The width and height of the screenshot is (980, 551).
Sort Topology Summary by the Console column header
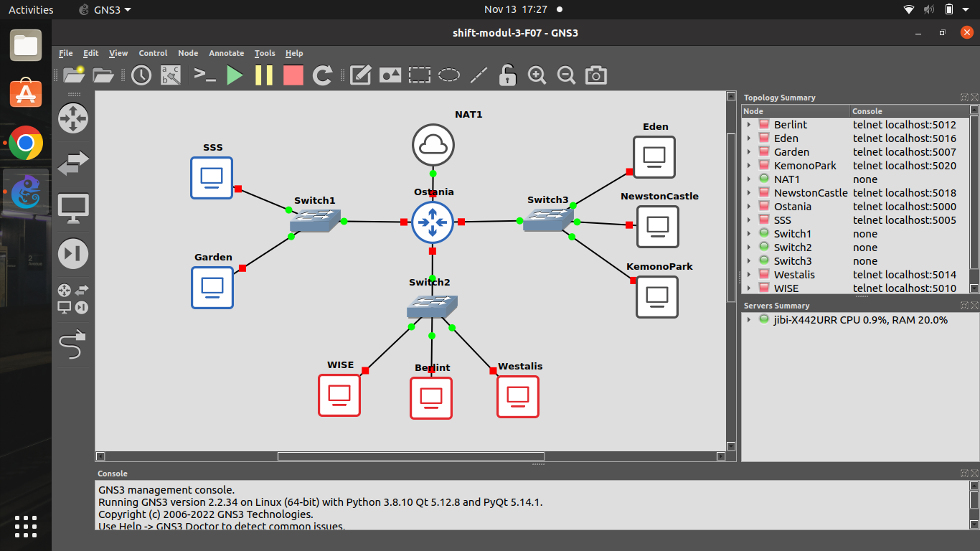(x=909, y=111)
